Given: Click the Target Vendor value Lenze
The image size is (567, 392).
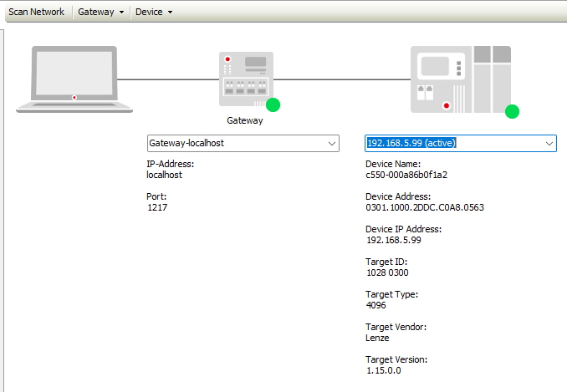Looking at the screenshot, I should 378,337.
